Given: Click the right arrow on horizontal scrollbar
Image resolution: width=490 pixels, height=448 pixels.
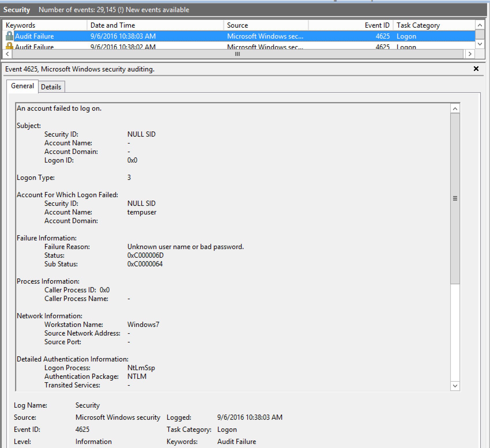Looking at the screenshot, I should tap(470, 54).
